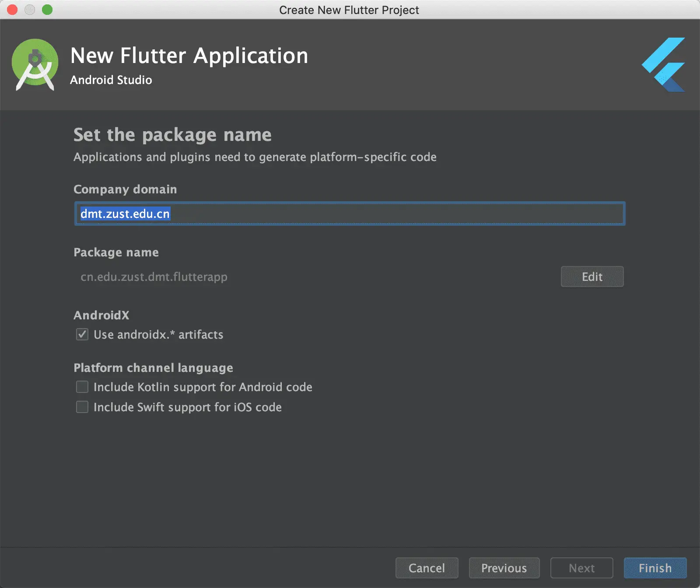Click the green zoom window button

tap(47, 10)
